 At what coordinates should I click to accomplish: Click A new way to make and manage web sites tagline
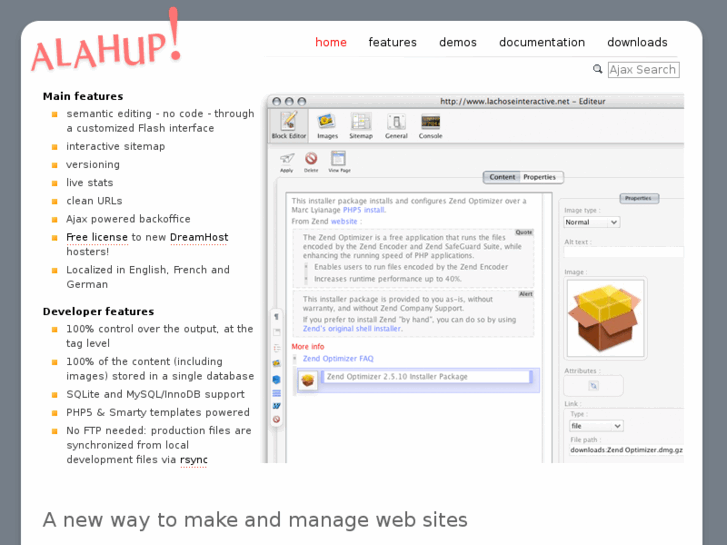[255, 520]
